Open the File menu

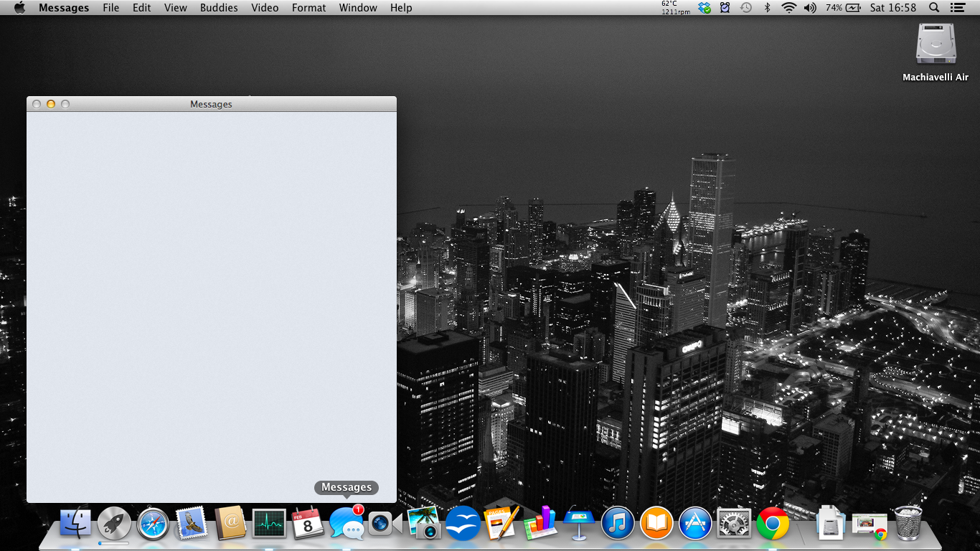[x=111, y=8]
